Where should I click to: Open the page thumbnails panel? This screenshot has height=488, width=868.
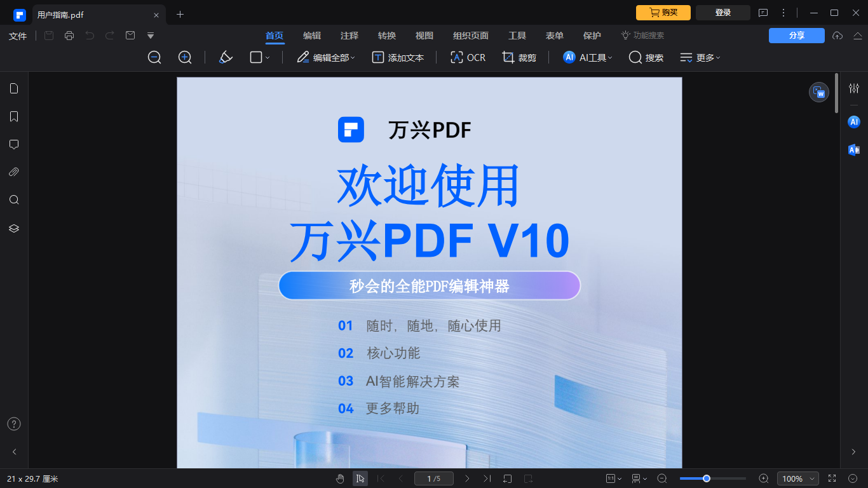coord(13,88)
